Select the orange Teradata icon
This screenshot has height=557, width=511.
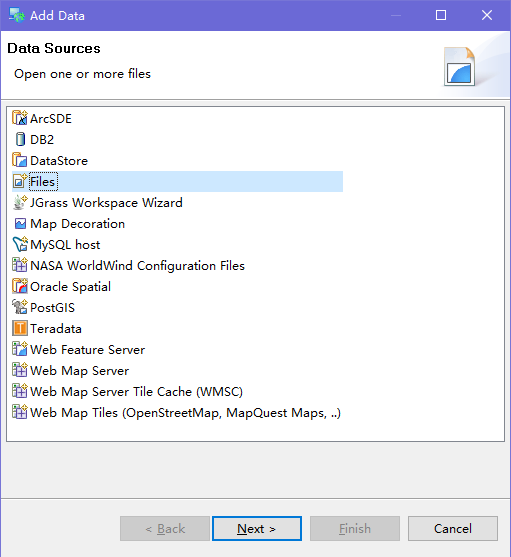click(20, 328)
